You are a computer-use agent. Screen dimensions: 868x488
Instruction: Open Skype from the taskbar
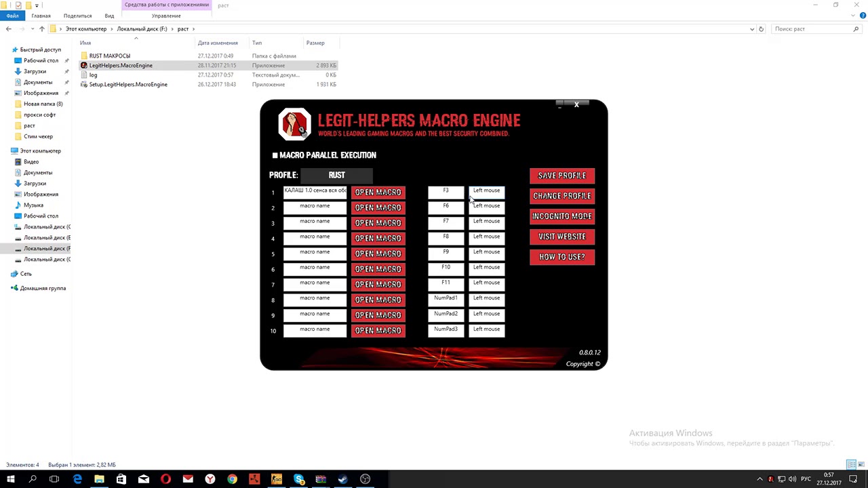coord(299,479)
